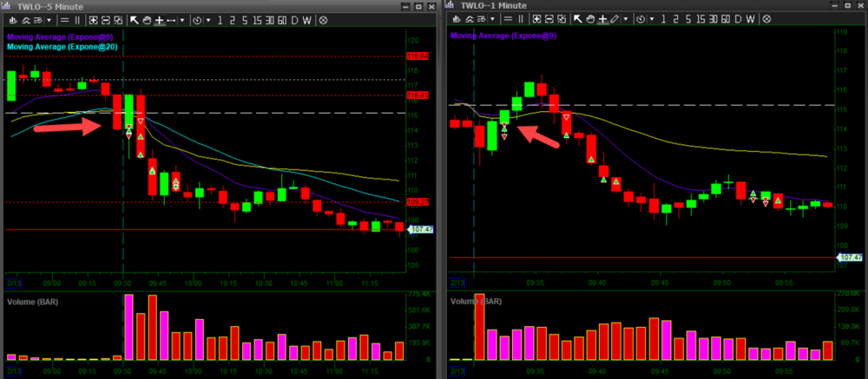This screenshot has height=379, width=868.
Task: Select the hand pan tool in 5 Minute chart
Action: (147, 19)
